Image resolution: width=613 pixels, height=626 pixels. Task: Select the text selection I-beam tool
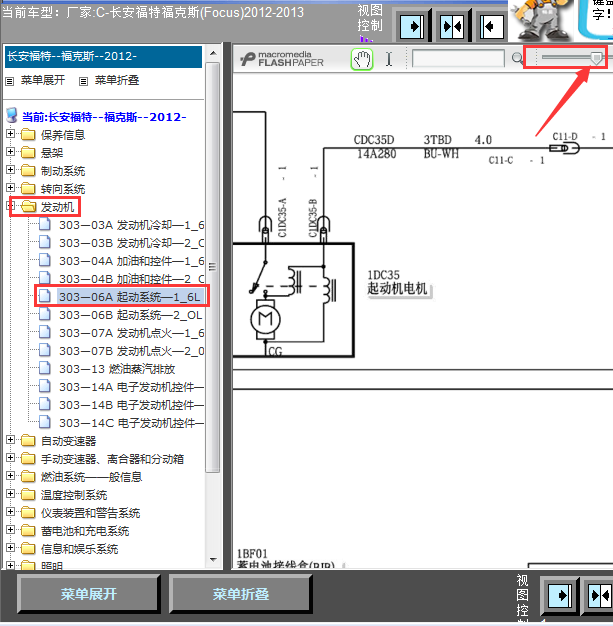[389, 59]
